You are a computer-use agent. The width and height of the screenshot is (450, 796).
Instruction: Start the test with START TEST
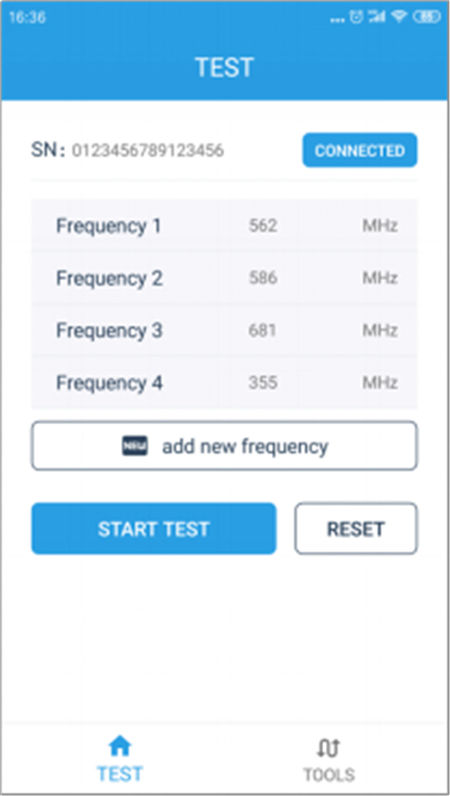[x=154, y=528]
